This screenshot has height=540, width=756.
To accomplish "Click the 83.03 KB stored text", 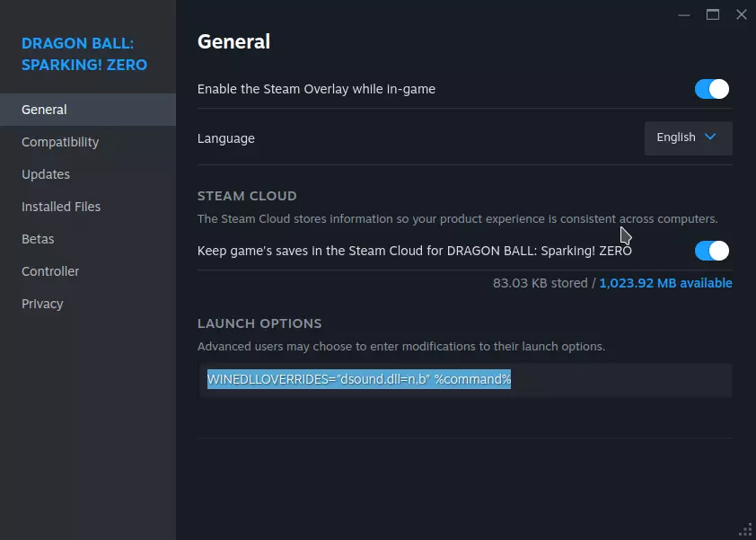I will 539,283.
